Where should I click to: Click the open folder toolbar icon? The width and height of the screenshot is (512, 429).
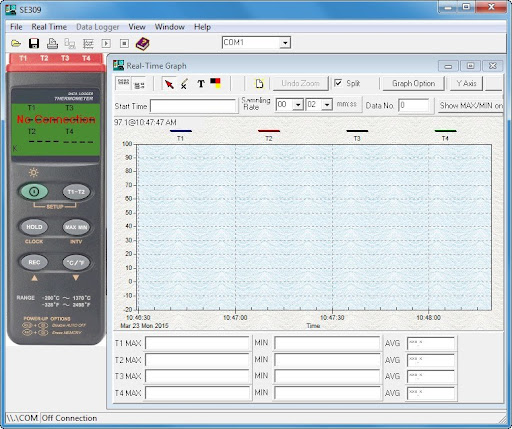click(x=16, y=43)
